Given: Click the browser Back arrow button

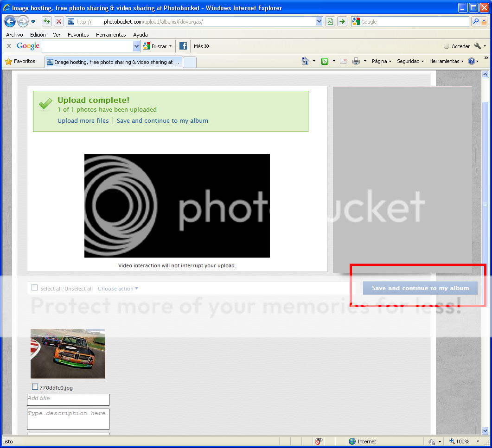Looking at the screenshot, I should coord(10,21).
